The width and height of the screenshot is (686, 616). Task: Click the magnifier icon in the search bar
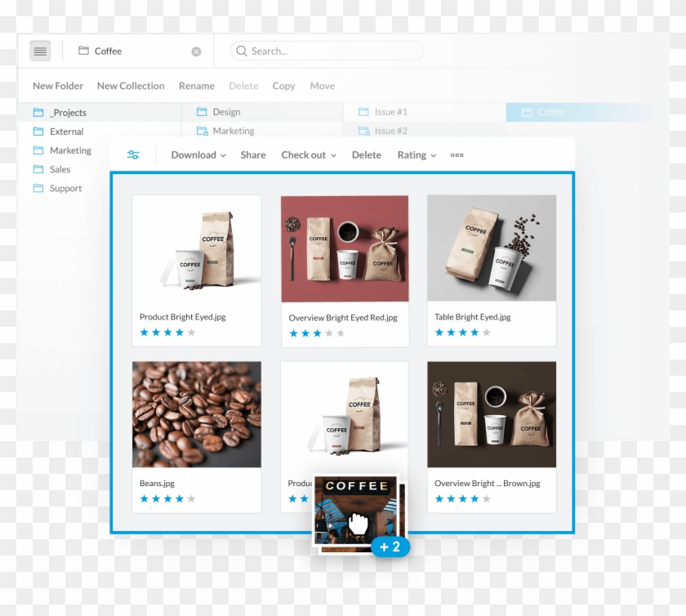pos(242,51)
